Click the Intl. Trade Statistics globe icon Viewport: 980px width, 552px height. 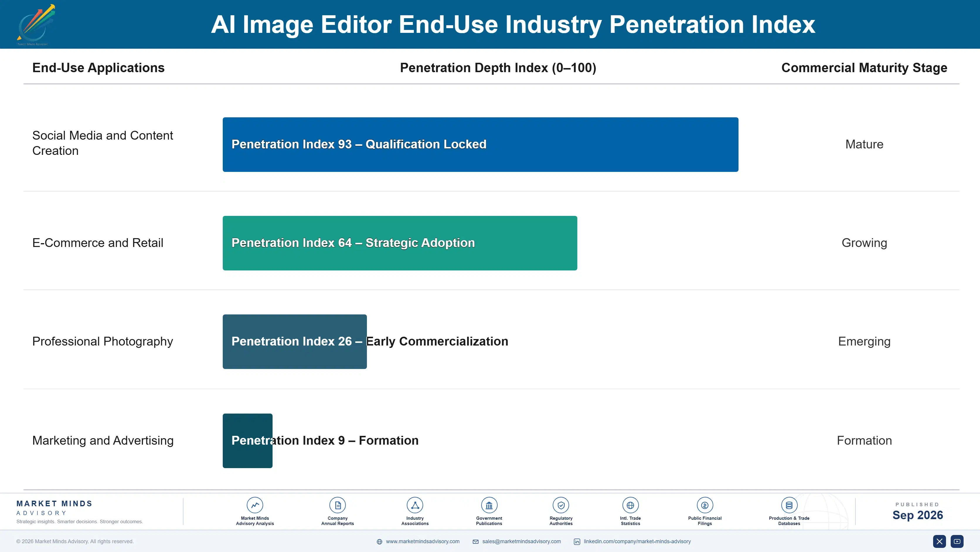[630, 505]
